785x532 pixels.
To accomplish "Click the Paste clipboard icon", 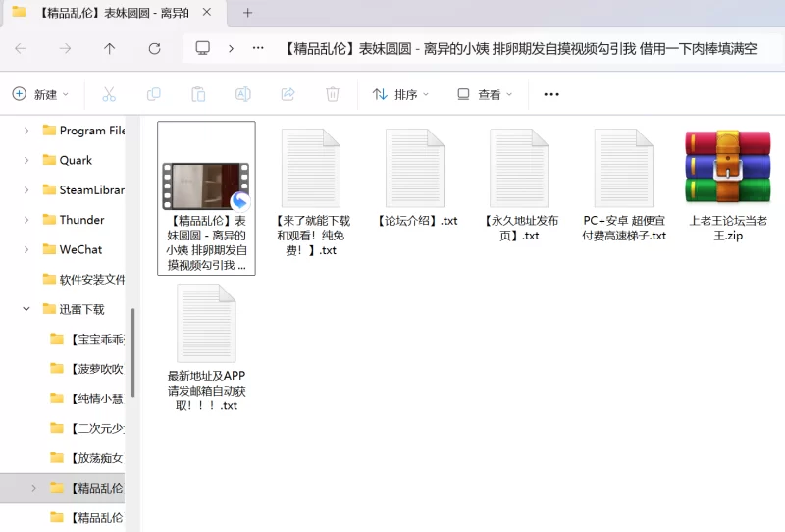I will tap(198, 94).
